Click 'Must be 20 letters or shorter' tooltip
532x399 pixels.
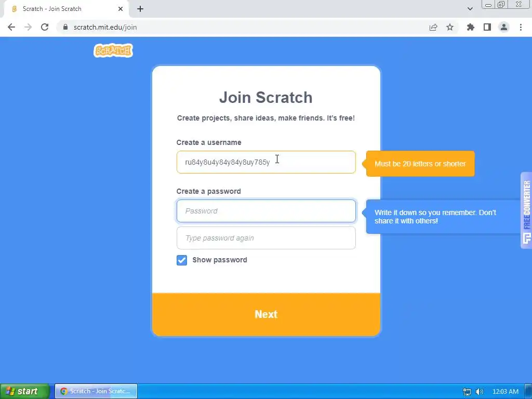point(420,164)
